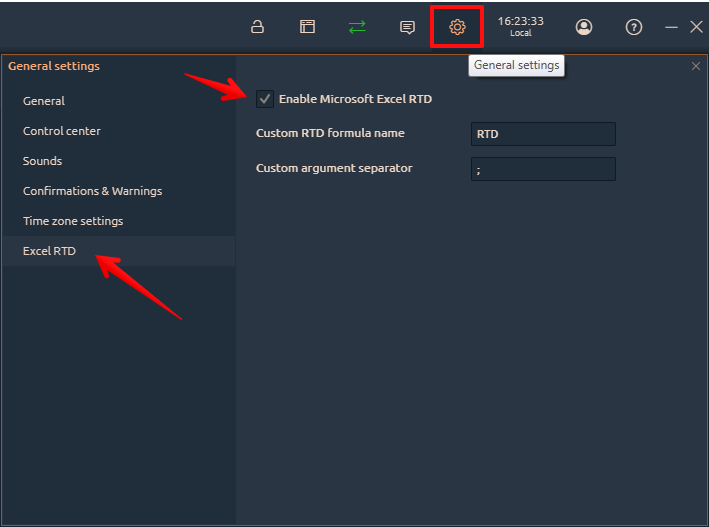The image size is (709, 527).
Task: Open the Control center settings section
Action: (x=62, y=131)
